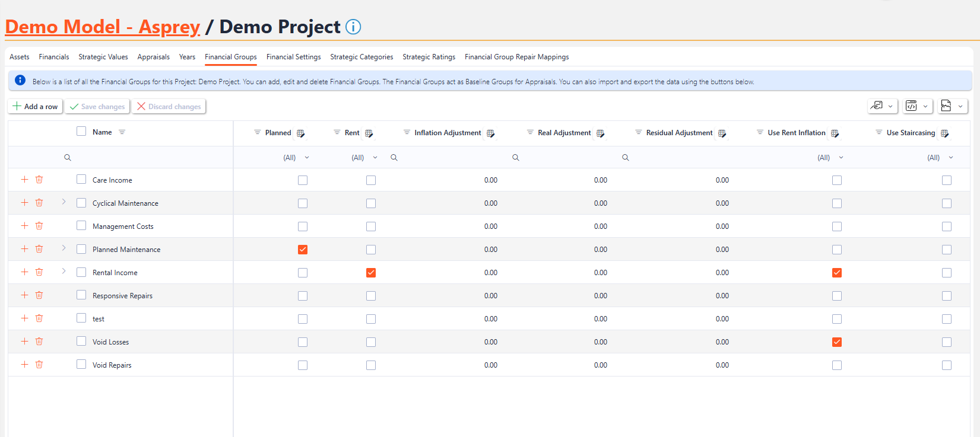This screenshot has width=980, height=437.
Task: Tick the row selection checkbox for Responsive Repairs
Action: [x=81, y=295]
